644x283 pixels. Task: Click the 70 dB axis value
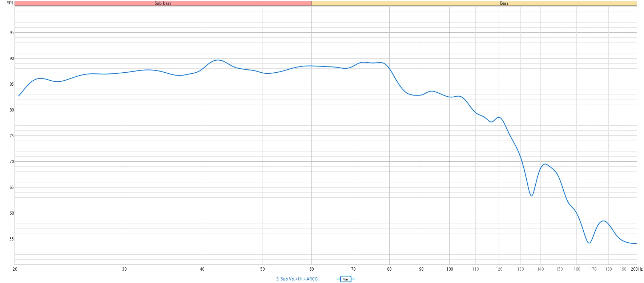tap(12, 162)
